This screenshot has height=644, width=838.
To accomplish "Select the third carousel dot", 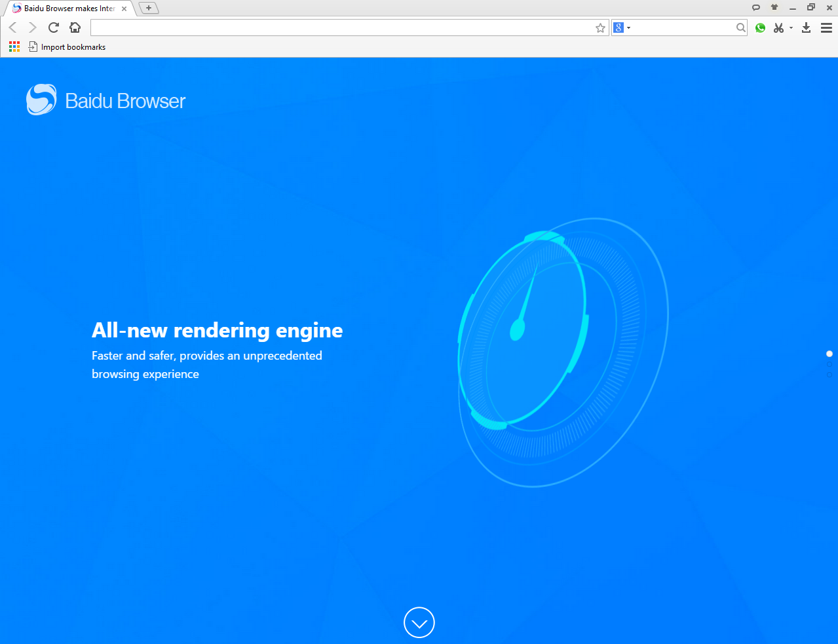I will [829, 375].
